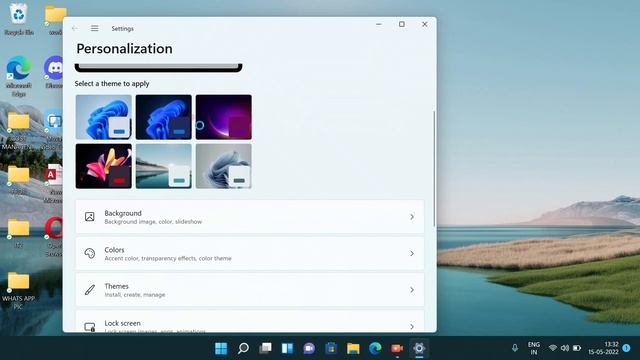640x360 pixels.
Task: Apply the Windows dark blue bloom theme
Action: click(164, 117)
